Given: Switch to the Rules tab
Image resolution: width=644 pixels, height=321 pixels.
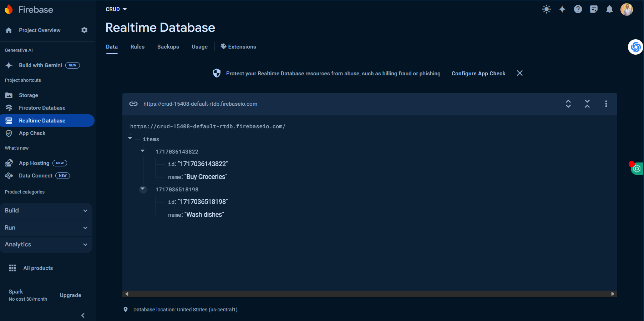Looking at the screenshot, I should click(x=137, y=47).
